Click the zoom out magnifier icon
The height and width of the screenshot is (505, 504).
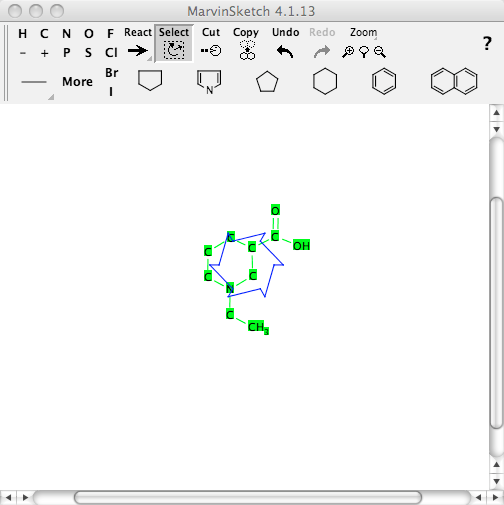(380, 52)
